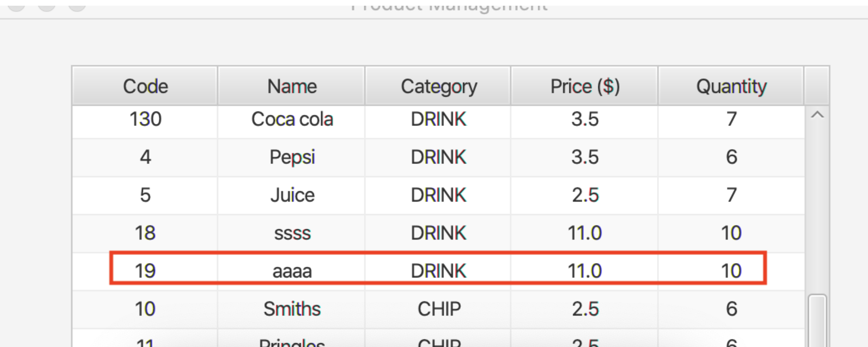Select code cell 18
This screenshot has height=347, width=868.
click(145, 233)
